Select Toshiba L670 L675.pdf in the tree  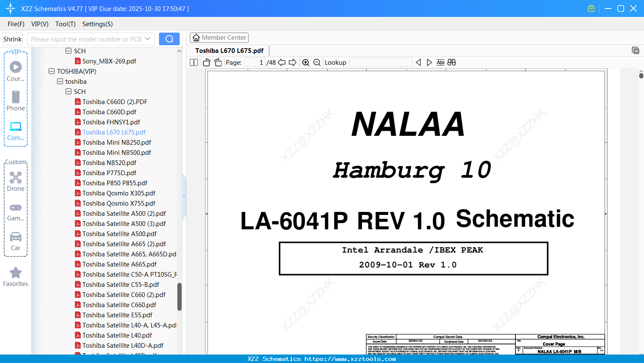coord(114,132)
